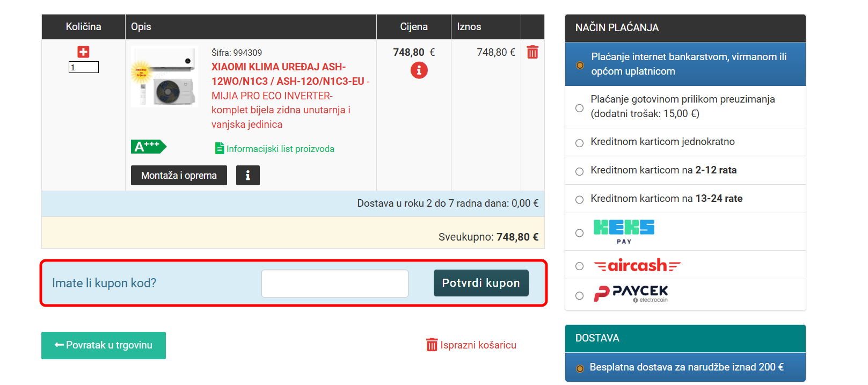This screenshot has width=868, height=385.
Task: Select free delivery over 200 € option
Action: pyautogui.click(x=580, y=368)
